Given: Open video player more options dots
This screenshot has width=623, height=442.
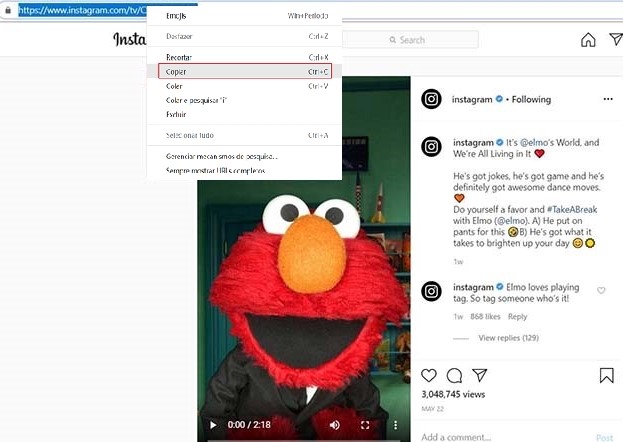Looking at the screenshot, I should click(395, 425).
